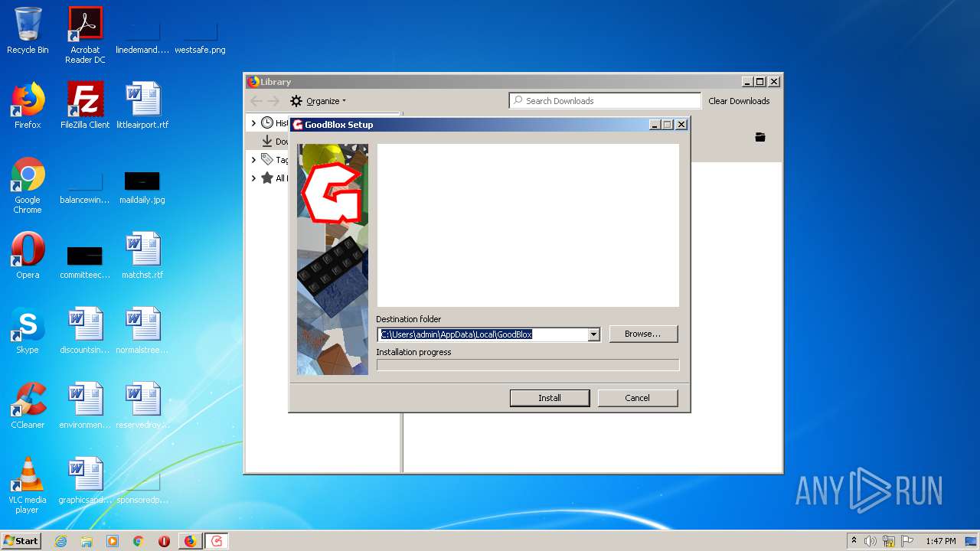The height and width of the screenshot is (551, 980).
Task: Open Firefox desktop shortcut
Action: coord(28,106)
